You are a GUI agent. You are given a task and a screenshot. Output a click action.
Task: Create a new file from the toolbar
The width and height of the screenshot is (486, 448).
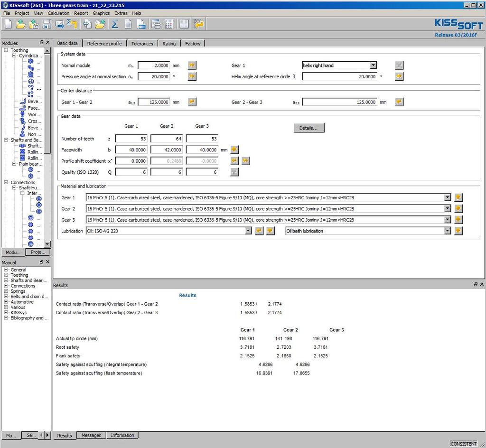click(x=9, y=24)
